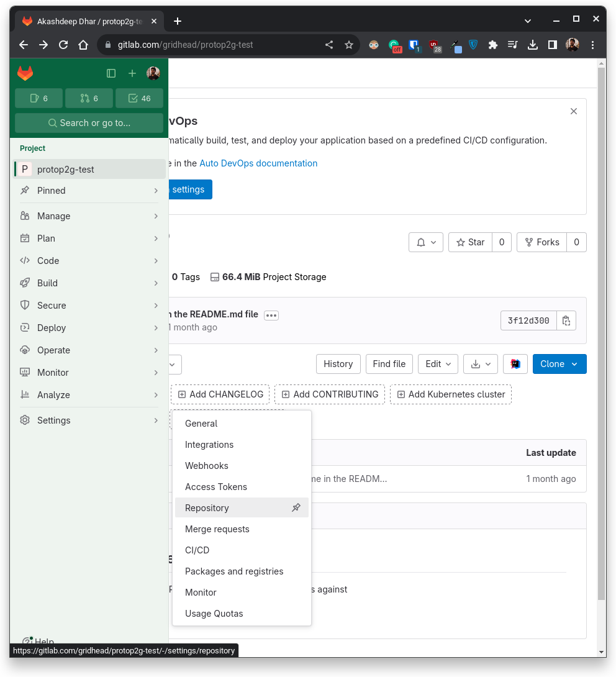Screen dimensions: 616x677
Task: Click the blue settings button in banner
Action: pyautogui.click(x=191, y=189)
